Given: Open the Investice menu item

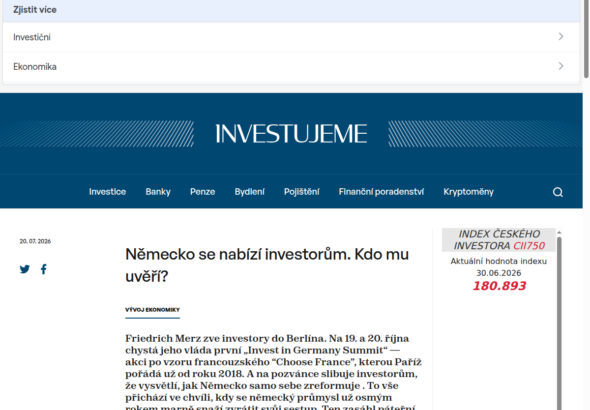Looking at the screenshot, I should [x=107, y=192].
